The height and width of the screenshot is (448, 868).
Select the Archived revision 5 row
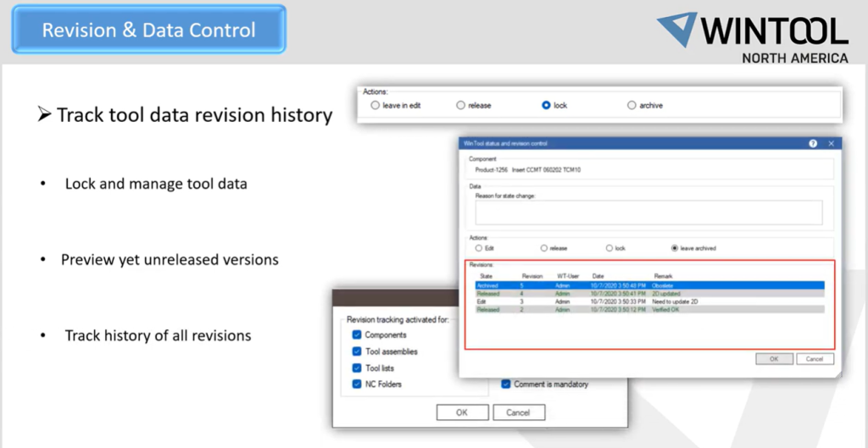pos(648,285)
